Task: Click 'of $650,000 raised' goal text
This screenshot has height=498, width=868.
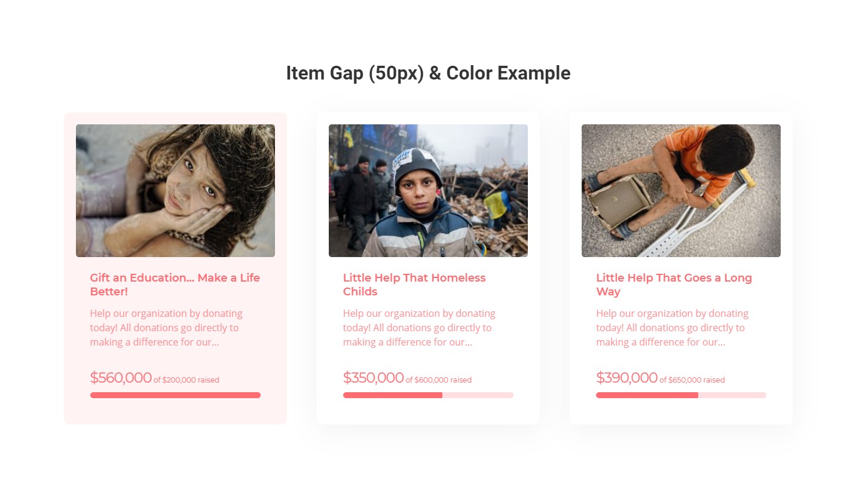Action: click(x=692, y=380)
